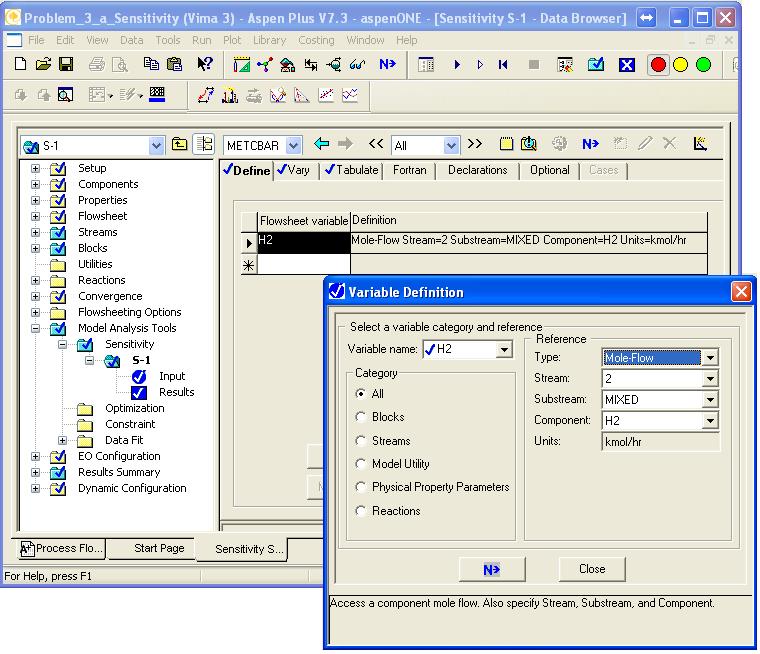Select the Reactions category radio button
Viewport: 760px width, 654px height.
pyautogui.click(x=360, y=511)
